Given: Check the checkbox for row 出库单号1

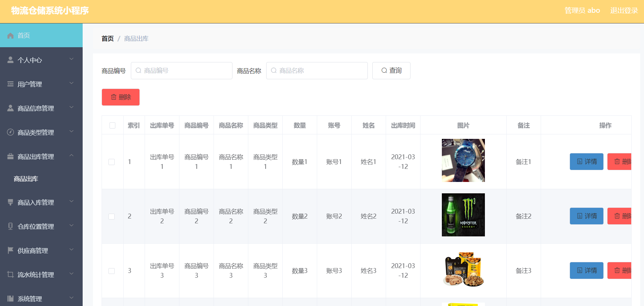Looking at the screenshot, I should coord(112,162).
